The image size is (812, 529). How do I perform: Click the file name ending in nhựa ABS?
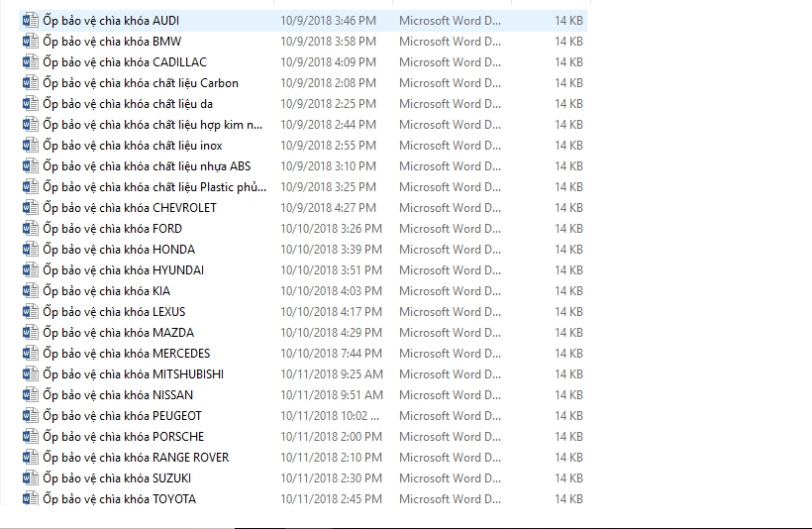[x=147, y=165]
